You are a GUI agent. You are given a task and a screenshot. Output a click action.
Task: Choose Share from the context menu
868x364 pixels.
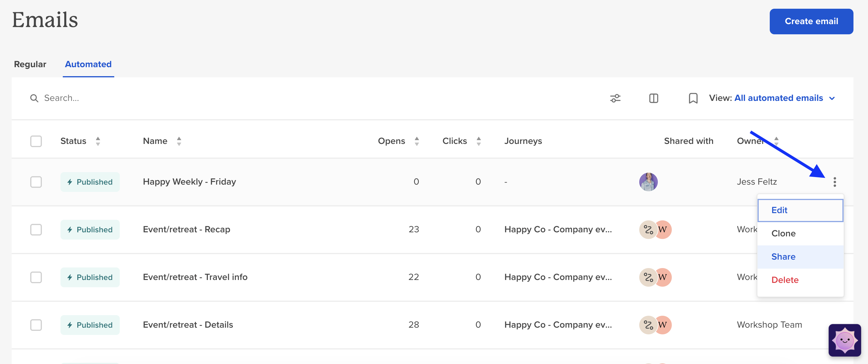point(800,257)
